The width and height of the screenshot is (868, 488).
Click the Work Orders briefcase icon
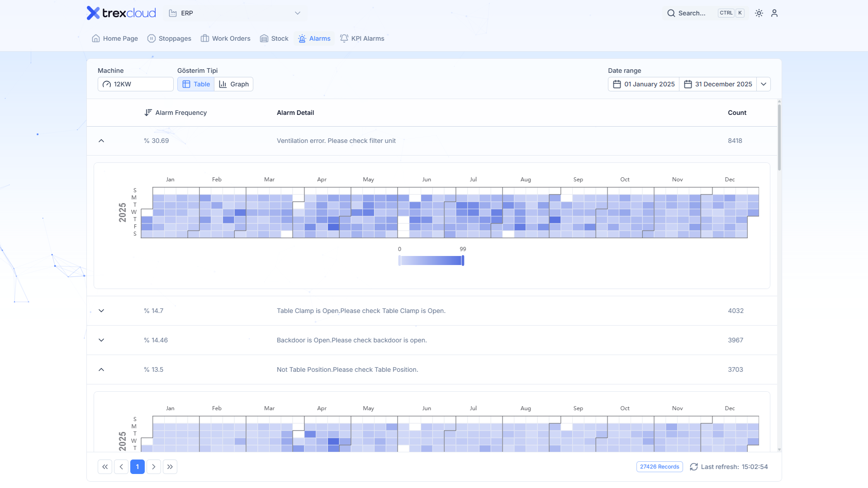click(x=205, y=38)
